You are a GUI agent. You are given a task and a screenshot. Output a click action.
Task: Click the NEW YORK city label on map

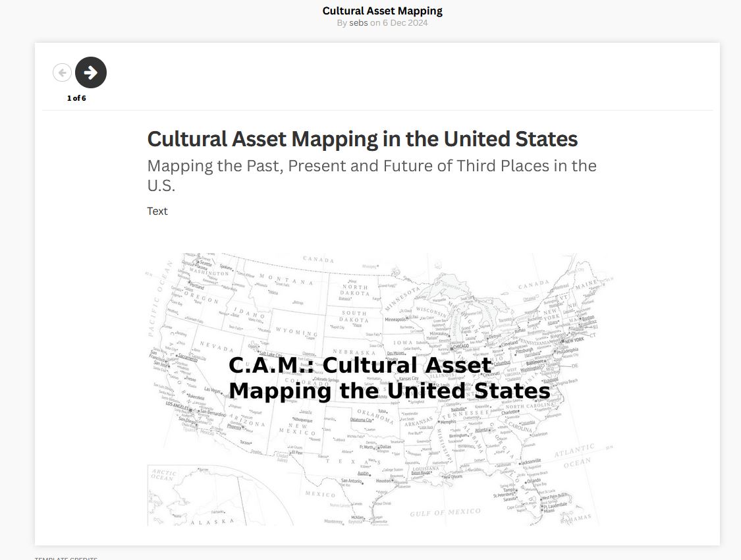click(573, 340)
